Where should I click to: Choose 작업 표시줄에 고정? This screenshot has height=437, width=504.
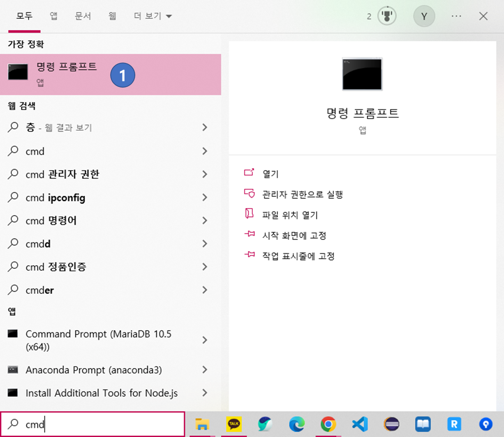tap(298, 256)
